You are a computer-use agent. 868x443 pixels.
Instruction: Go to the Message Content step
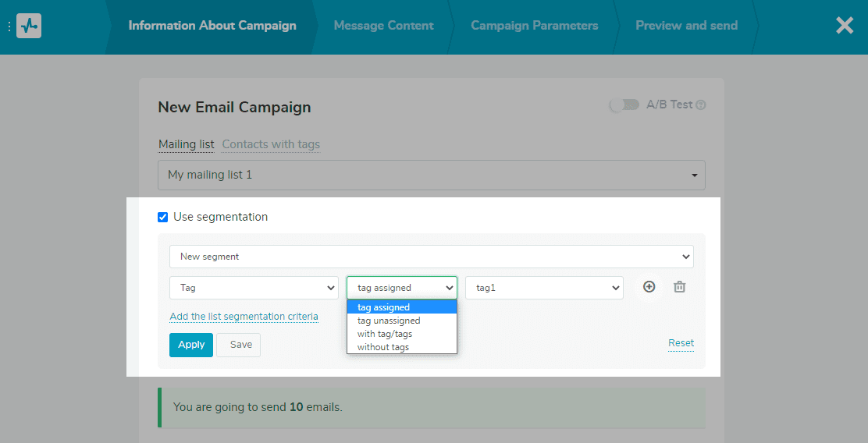click(383, 26)
